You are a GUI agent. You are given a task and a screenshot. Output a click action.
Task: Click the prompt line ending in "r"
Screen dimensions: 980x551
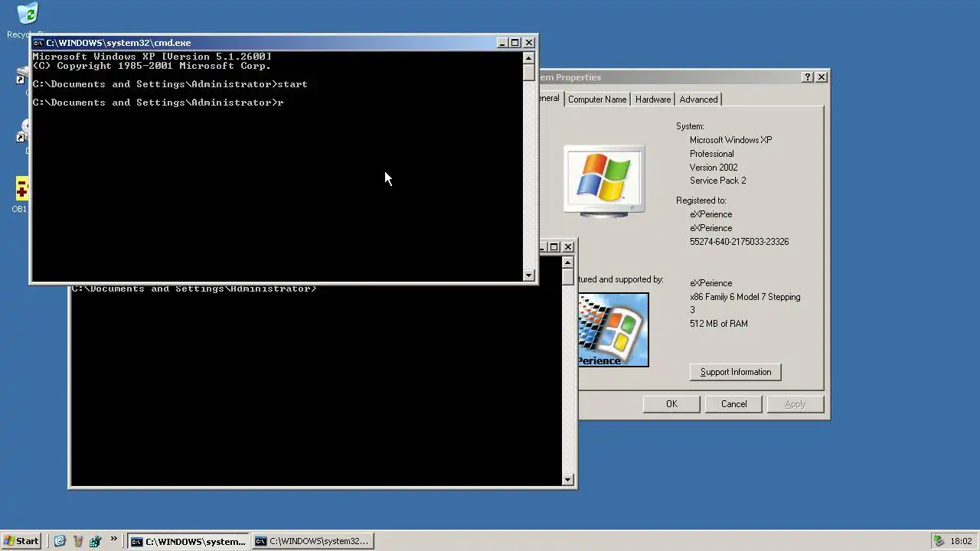[158, 103]
